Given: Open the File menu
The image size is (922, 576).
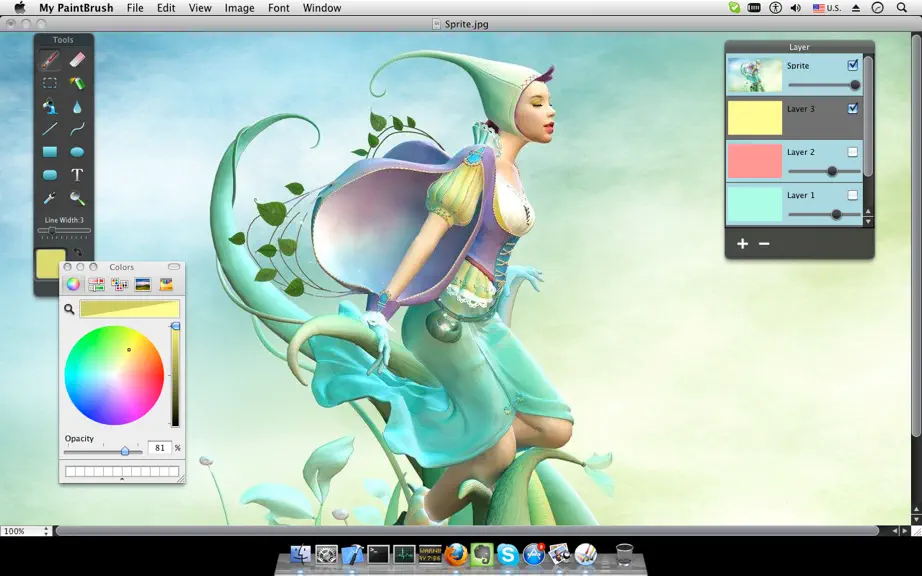Looking at the screenshot, I should 135,8.
